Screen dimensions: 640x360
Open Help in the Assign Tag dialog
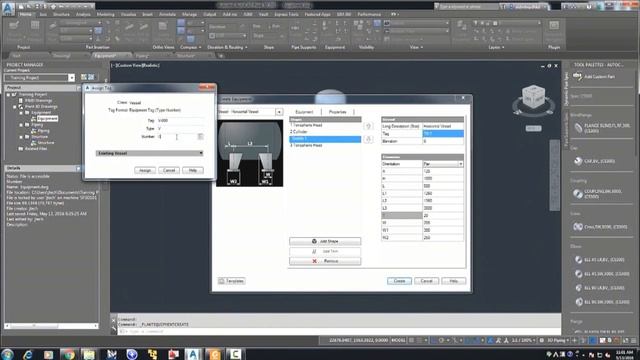click(193, 170)
